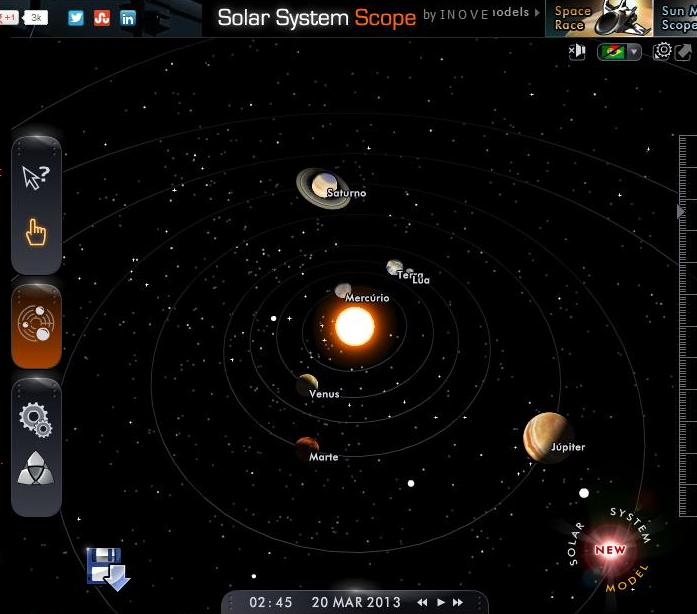Rewind time with double-left arrows
Screen dimensions: 697x614
tap(422, 602)
